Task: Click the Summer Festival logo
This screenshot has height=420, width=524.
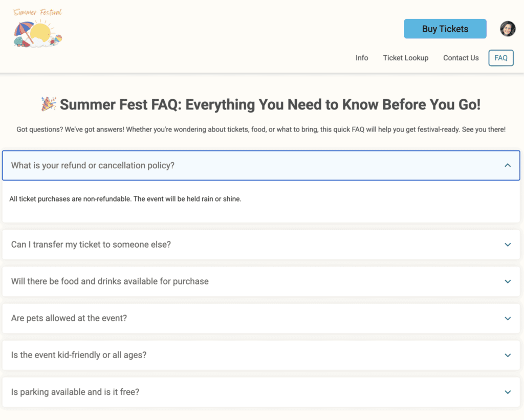Action: coord(38,29)
